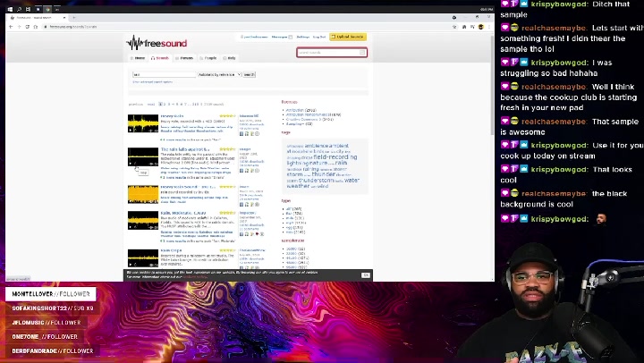Play the Rain Drops sound preview
The image size is (644, 363).
point(131,265)
